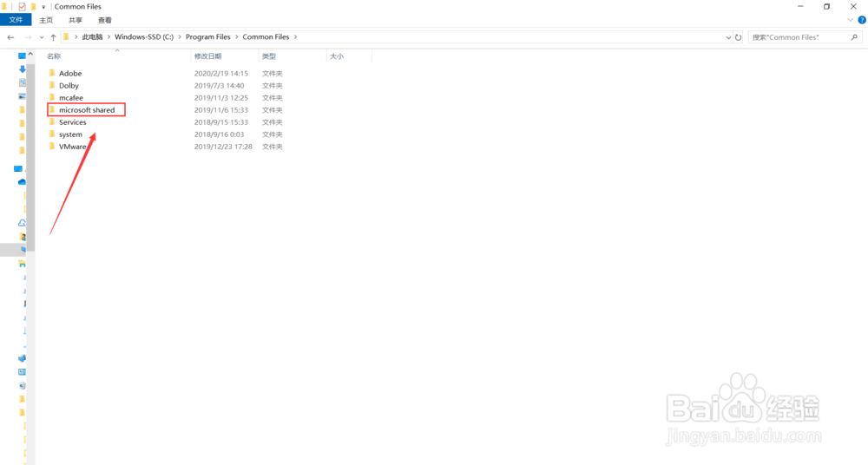Select the Services folder
The height and width of the screenshot is (465, 868).
[73, 121]
